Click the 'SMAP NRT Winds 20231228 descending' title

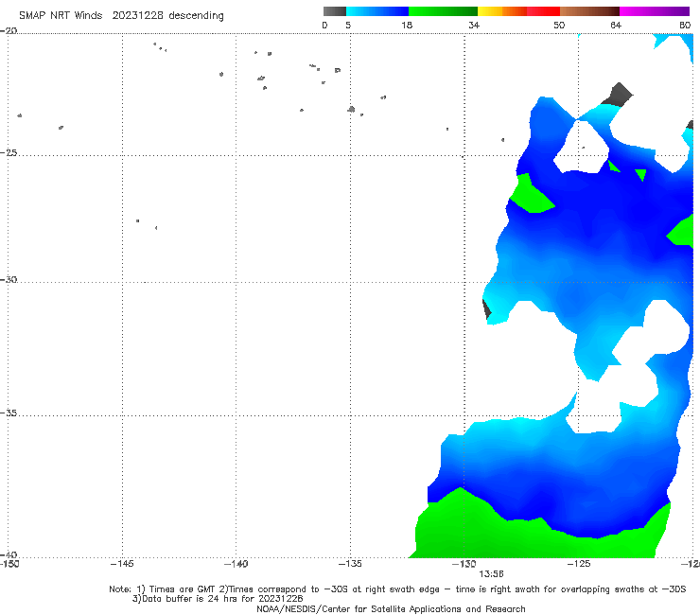point(121,15)
